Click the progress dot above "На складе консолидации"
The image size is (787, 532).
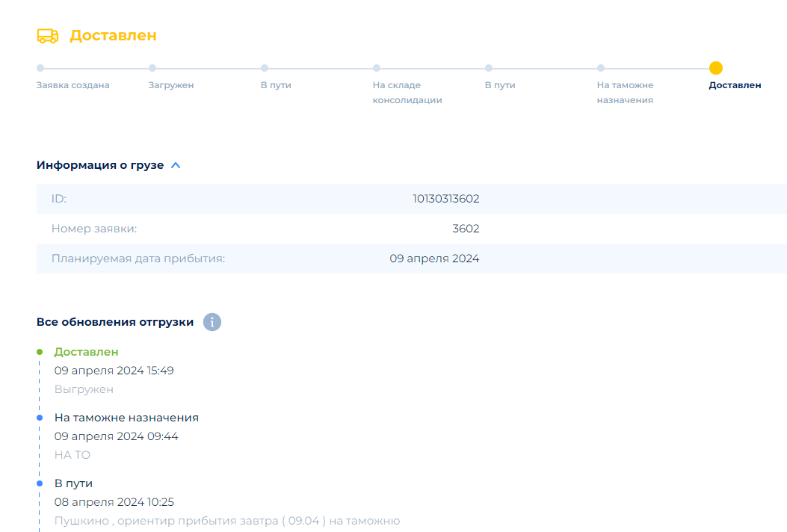(x=377, y=68)
